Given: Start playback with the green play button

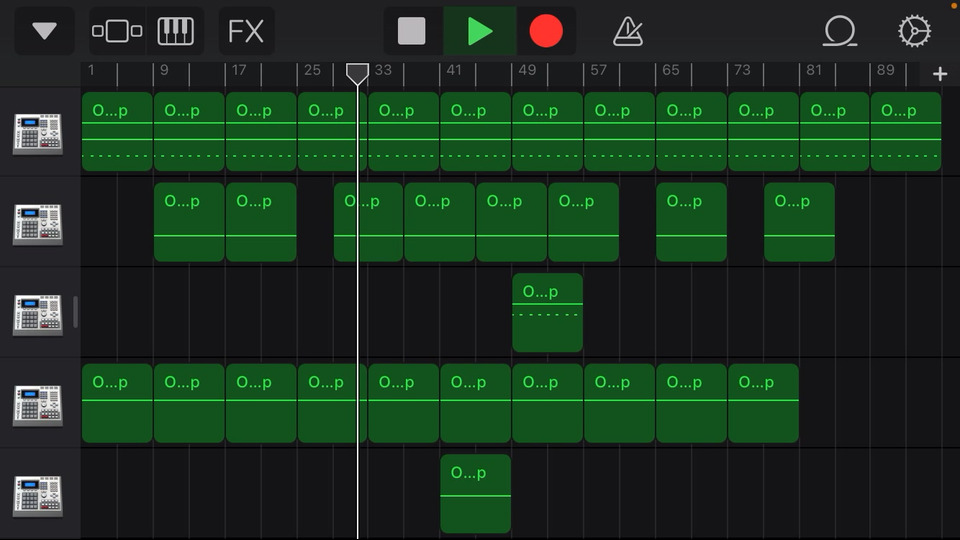Looking at the screenshot, I should pyautogui.click(x=480, y=31).
